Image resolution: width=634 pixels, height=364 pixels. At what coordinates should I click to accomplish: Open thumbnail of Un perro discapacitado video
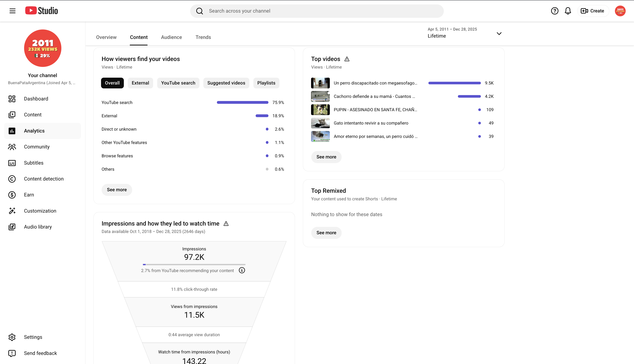(320, 83)
